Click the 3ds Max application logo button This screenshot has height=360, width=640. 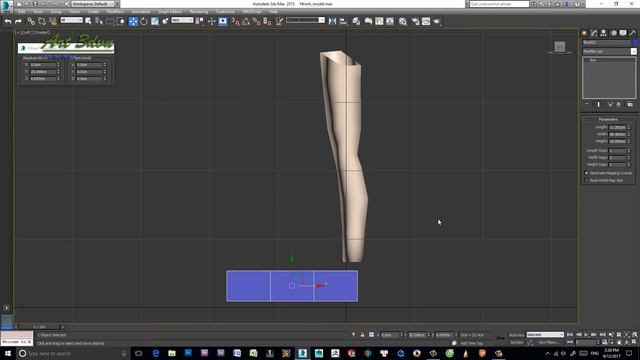tap(6, 6)
